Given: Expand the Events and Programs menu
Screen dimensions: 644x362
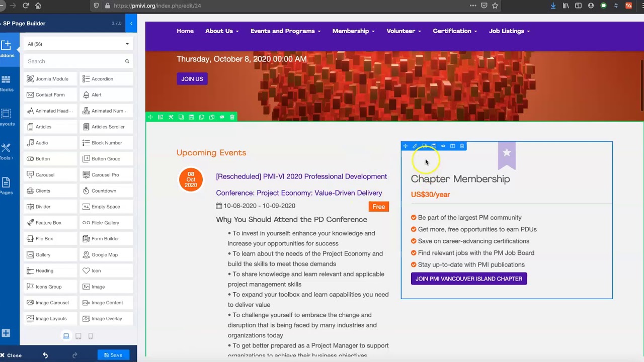Looking at the screenshot, I should click(x=285, y=31).
